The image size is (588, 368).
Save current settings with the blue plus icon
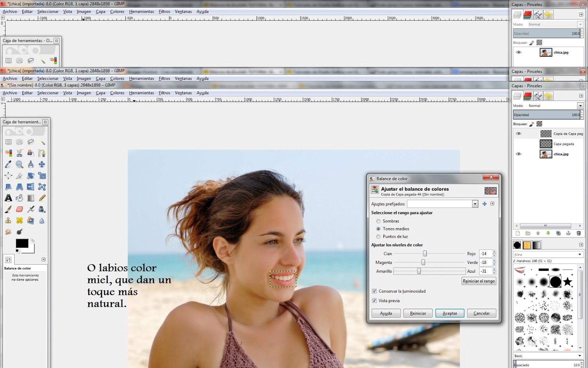484,204
